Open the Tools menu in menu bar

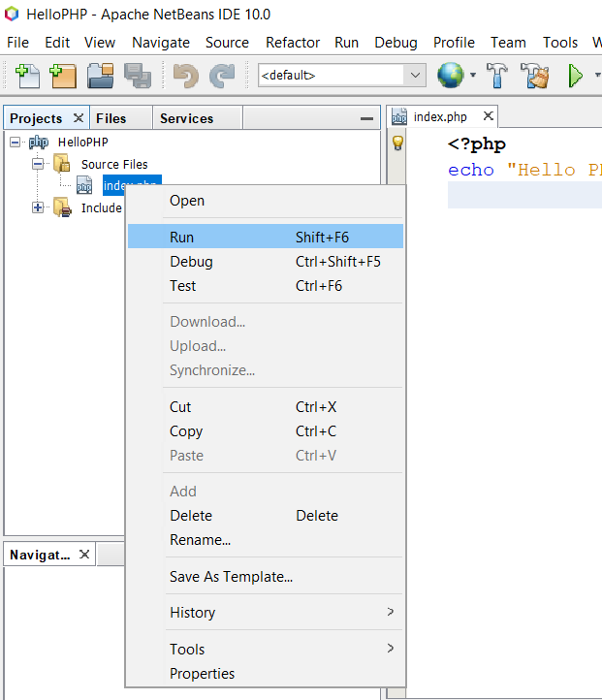click(560, 43)
